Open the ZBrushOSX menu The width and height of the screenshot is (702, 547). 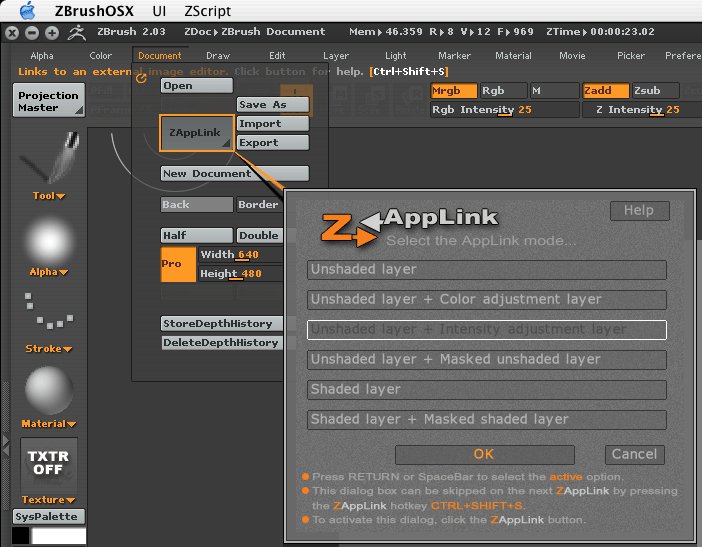(x=94, y=11)
